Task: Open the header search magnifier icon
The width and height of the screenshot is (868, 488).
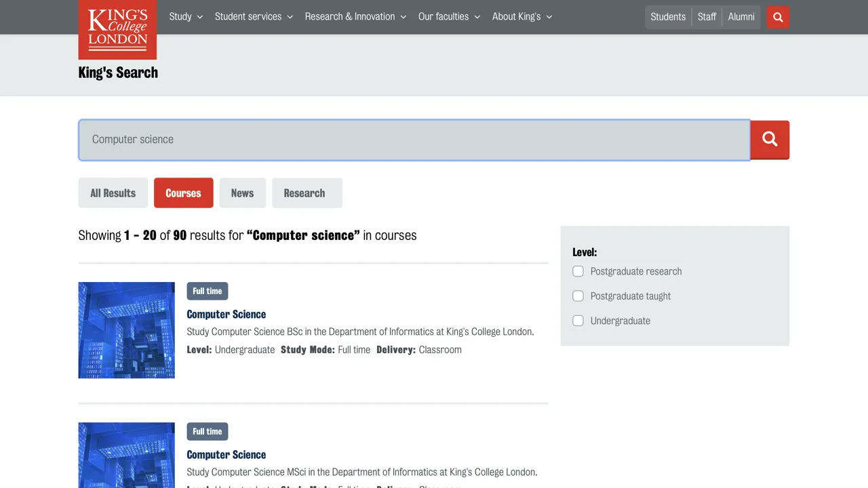Action: point(778,17)
